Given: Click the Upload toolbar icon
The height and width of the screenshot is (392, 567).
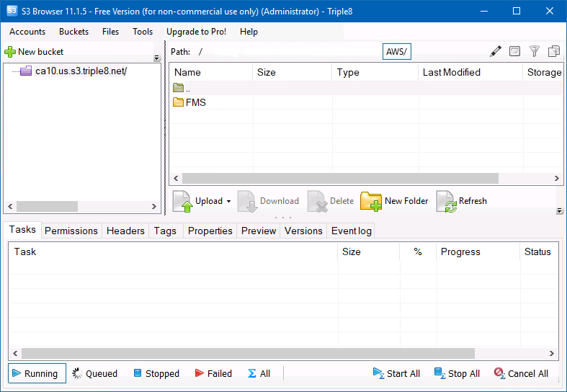Looking at the screenshot, I should 183,202.
